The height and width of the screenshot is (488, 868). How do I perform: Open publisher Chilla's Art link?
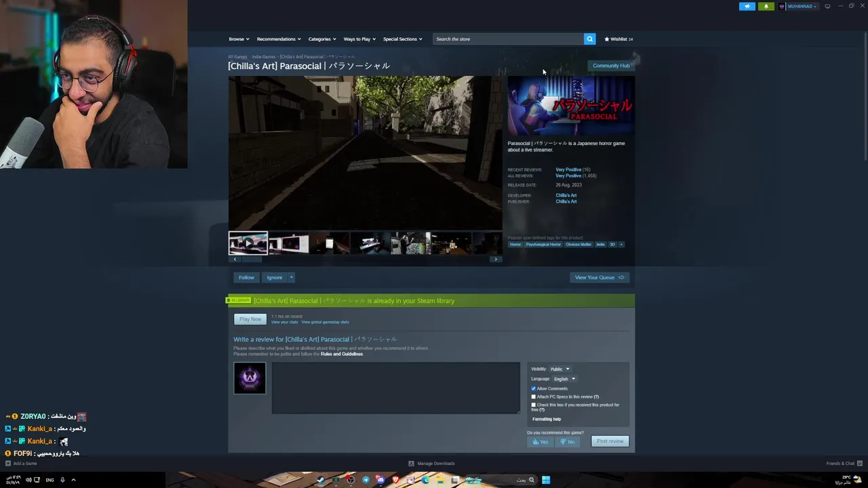[x=566, y=201]
